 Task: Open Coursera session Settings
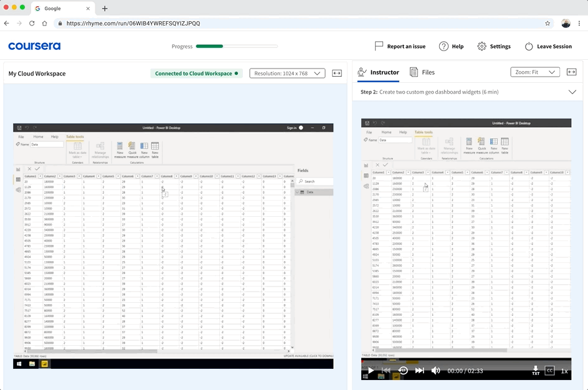click(494, 47)
